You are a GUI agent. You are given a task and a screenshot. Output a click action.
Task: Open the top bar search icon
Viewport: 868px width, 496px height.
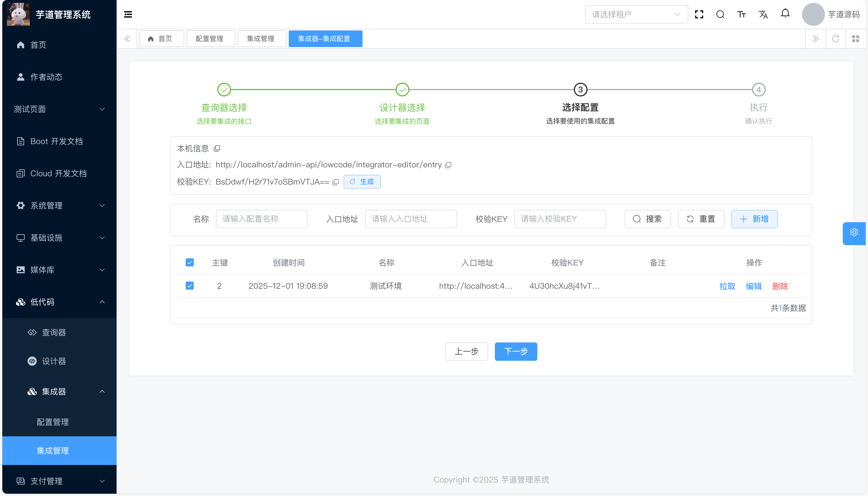click(720, 14)
